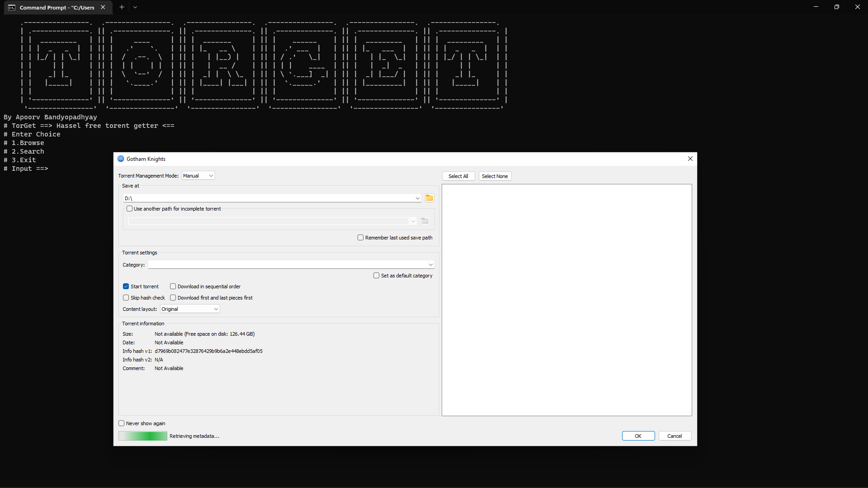Open Torrent Management Mode dropdown
Viewport: 868px width, 488px height.
click(x=198, y=176)
